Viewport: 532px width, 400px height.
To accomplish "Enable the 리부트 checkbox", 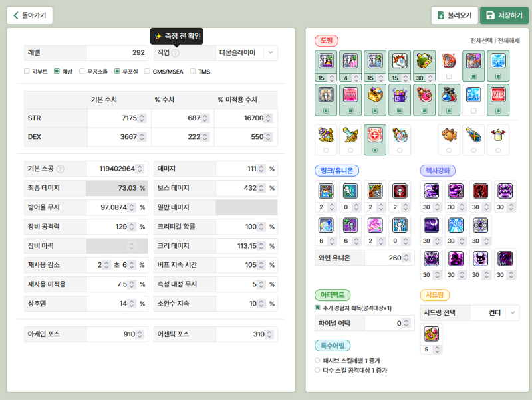I will 27,71.
